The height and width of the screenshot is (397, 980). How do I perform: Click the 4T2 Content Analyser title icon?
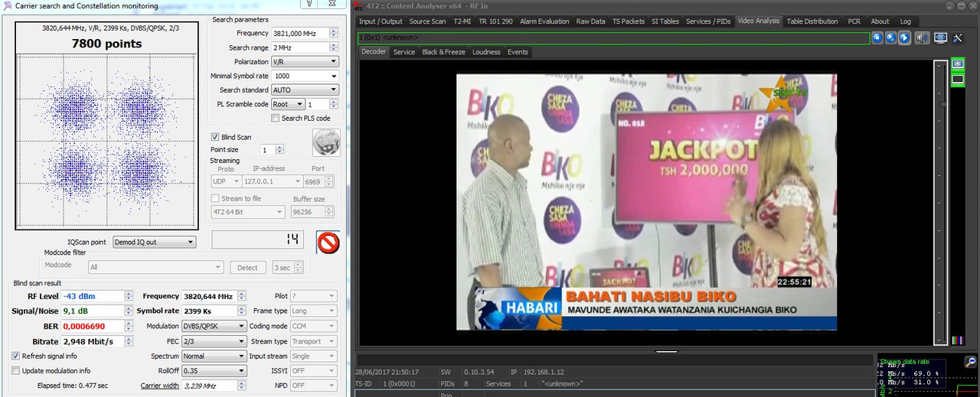pyautogui.click(x=358, y=6)
